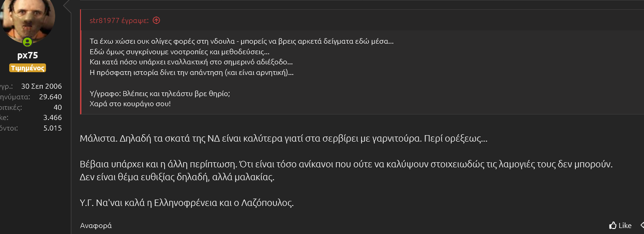Click the line starting 'Βέβαια υπάρχει'
The width and height of the screenshot is (644, 234).
[x=347, y=164]
